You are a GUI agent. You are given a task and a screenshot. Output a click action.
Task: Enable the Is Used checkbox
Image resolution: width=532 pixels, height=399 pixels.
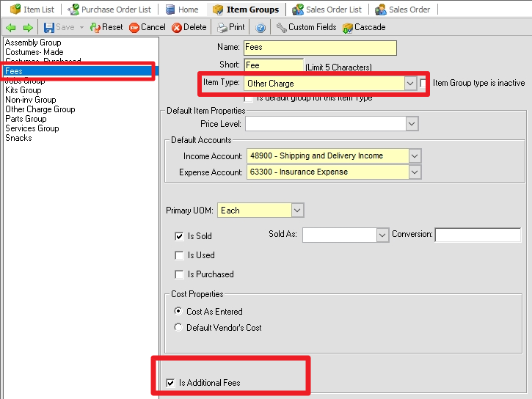[x=179, y=255]
